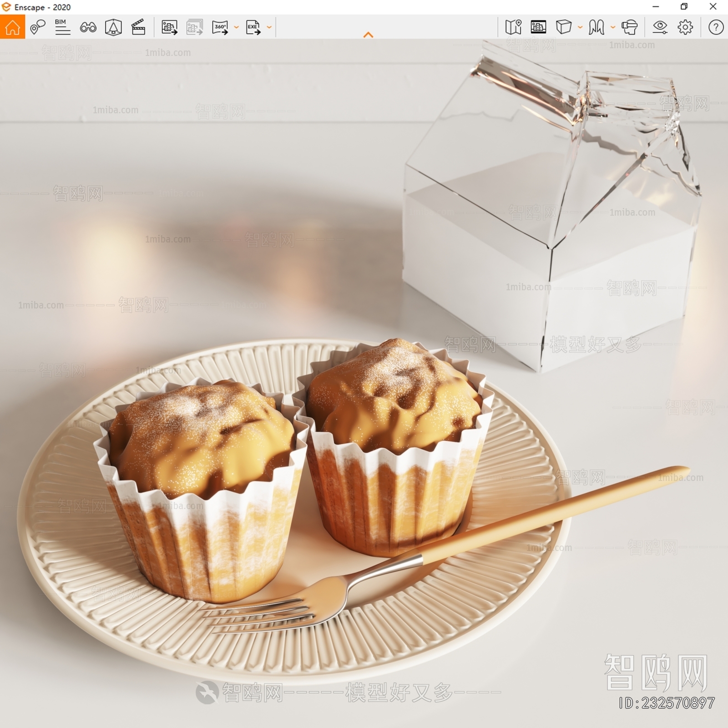Open the BIM information panel

[62, 27]
